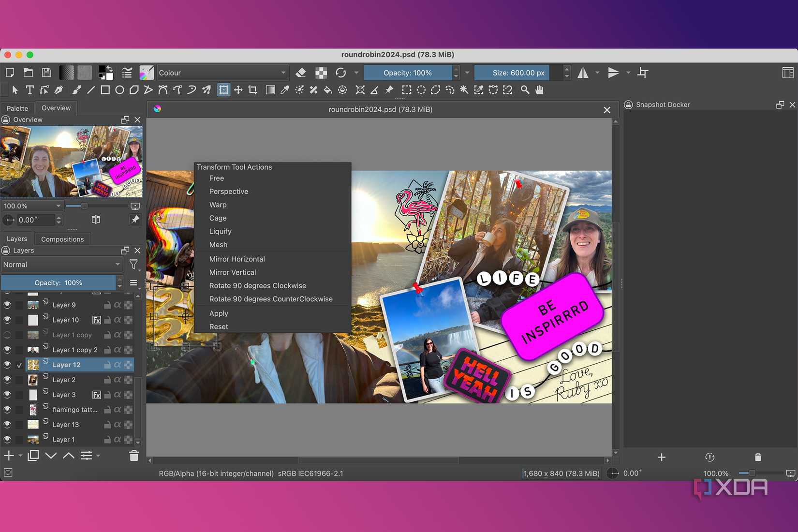Delete the selected layer with trash icon
This screenshot has width=798, height=532.
tap(134, 455)
